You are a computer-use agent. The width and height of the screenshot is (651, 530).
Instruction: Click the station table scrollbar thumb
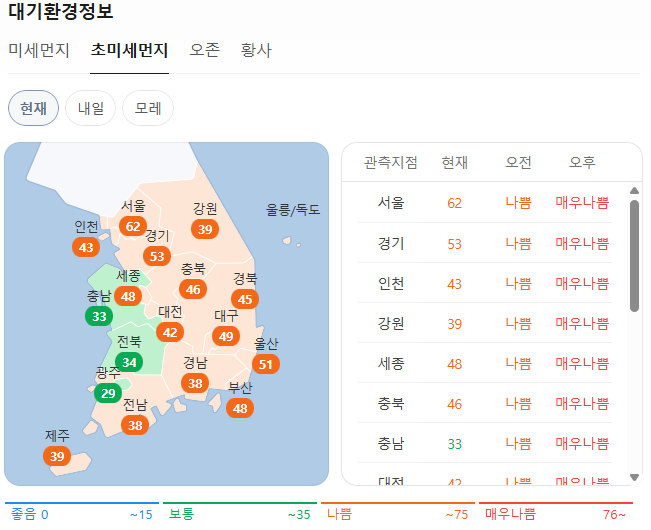[634, 255]
